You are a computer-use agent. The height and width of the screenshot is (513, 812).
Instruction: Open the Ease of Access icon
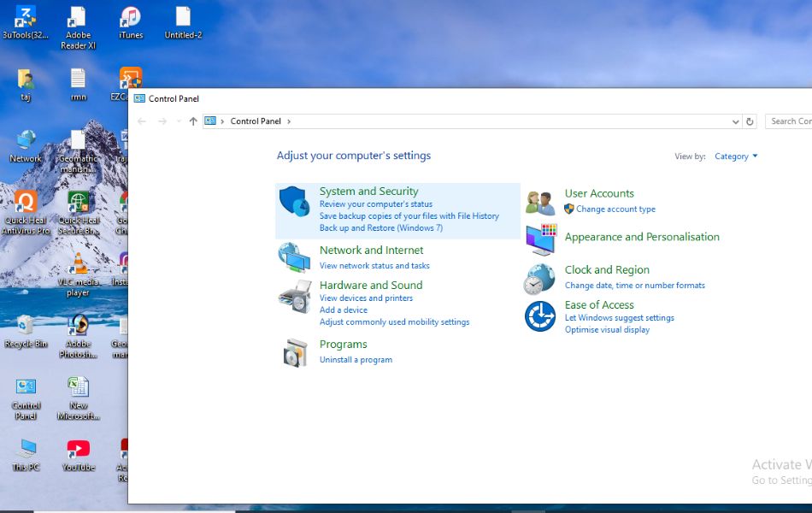click(540, 316)
